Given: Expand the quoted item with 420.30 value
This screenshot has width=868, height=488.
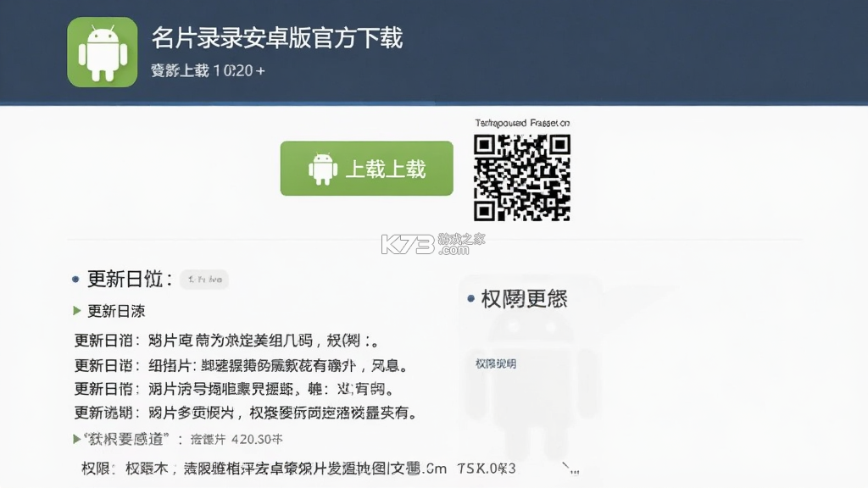Looking at the screenshot, I should 178,440.
